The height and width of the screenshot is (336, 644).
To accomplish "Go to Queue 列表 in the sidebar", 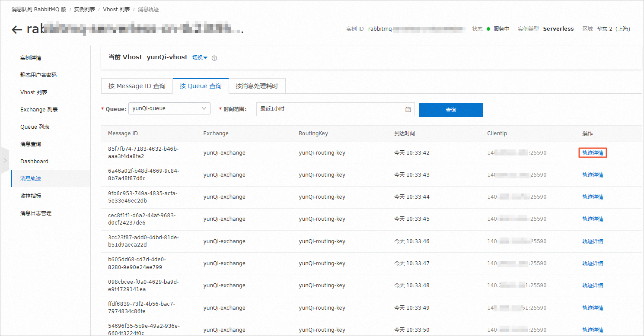I will point(35,127).
